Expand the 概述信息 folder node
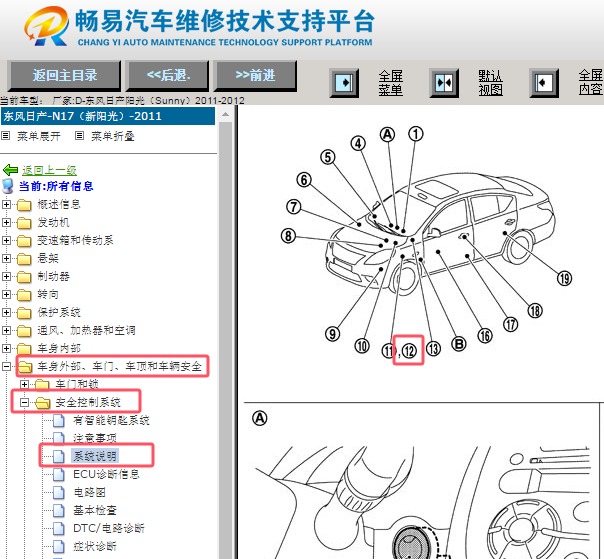 pos(6,204)
